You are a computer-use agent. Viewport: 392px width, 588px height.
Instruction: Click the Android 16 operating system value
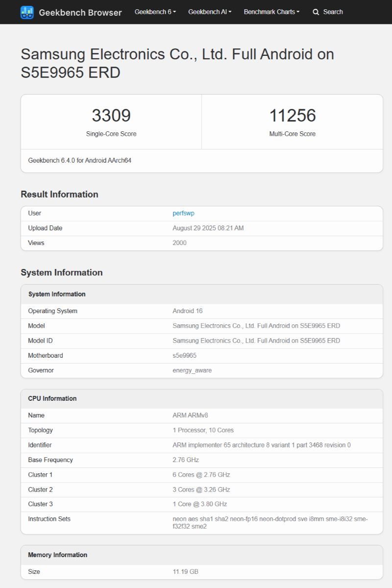pyautogui.click(x=188, y=311)
